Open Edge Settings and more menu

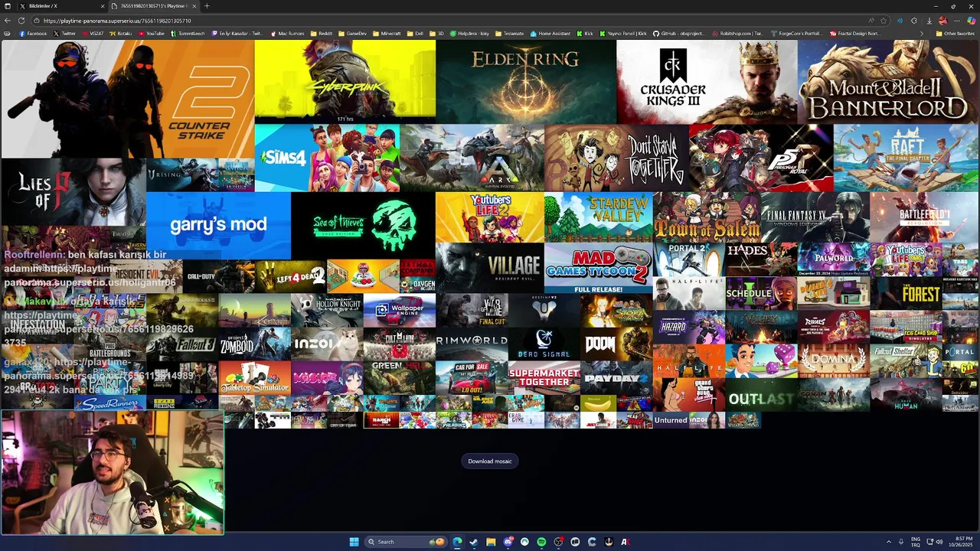[x=957, y=21]
